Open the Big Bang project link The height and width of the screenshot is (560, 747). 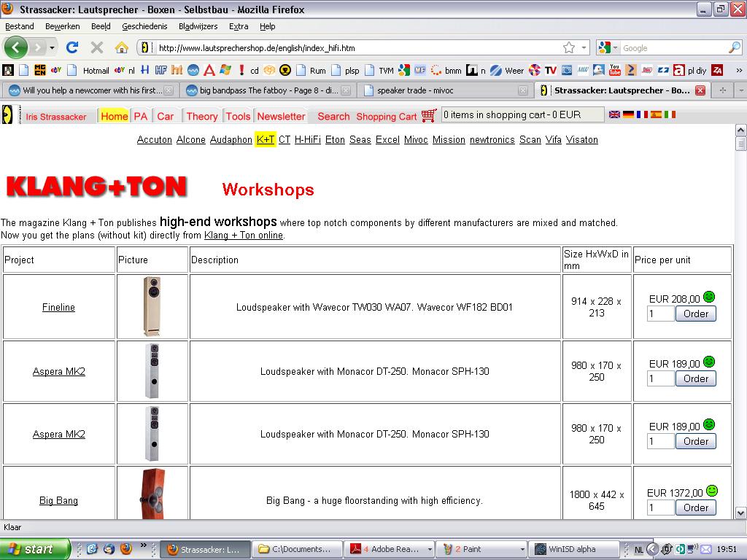pyautogui.click(x=58, y=500)
